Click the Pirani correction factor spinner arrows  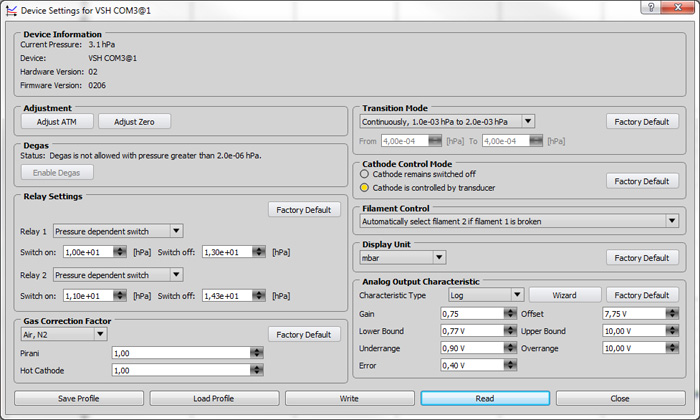point(256,353)
